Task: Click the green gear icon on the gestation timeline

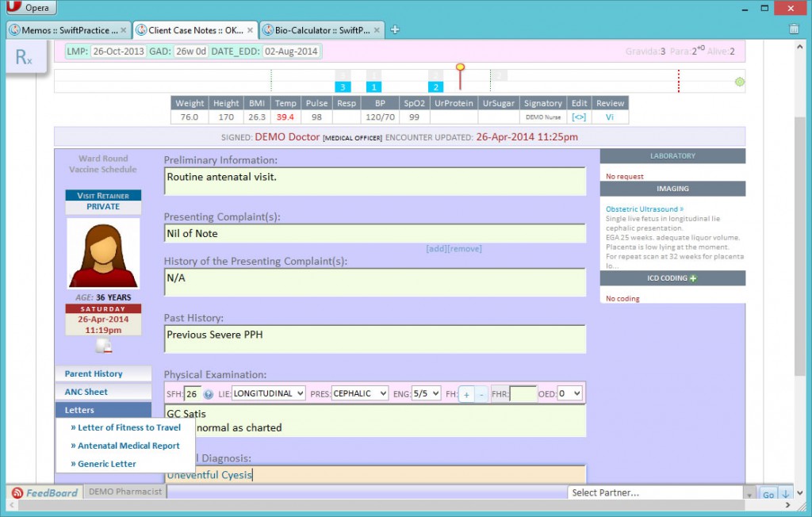Action: (x=739, y=81)
